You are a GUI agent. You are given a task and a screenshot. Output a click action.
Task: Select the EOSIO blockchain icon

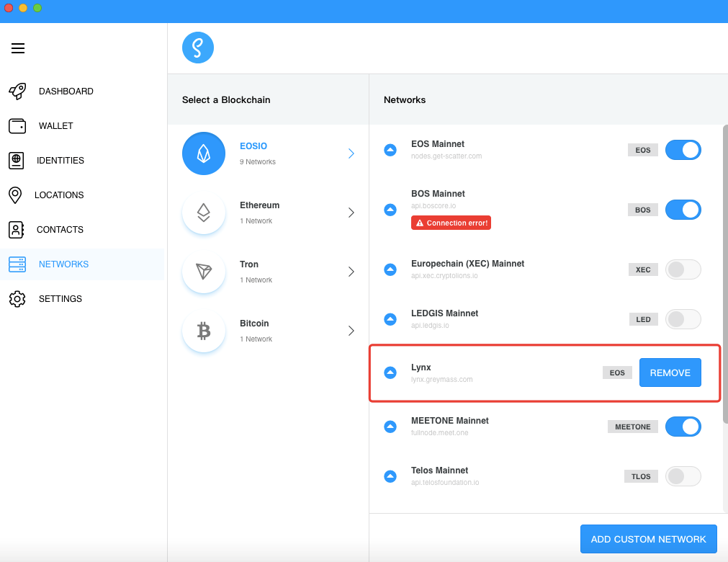tap(204, 153)
